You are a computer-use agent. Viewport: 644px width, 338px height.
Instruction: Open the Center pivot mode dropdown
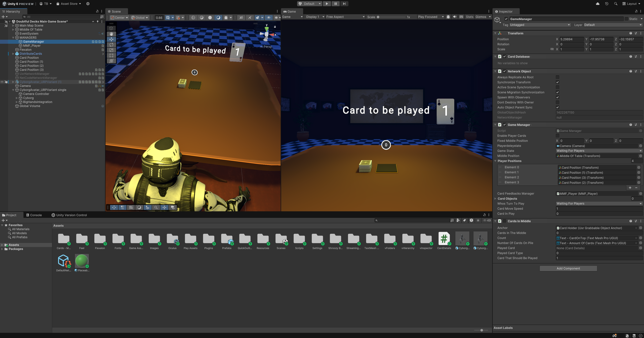coord(119,17)
